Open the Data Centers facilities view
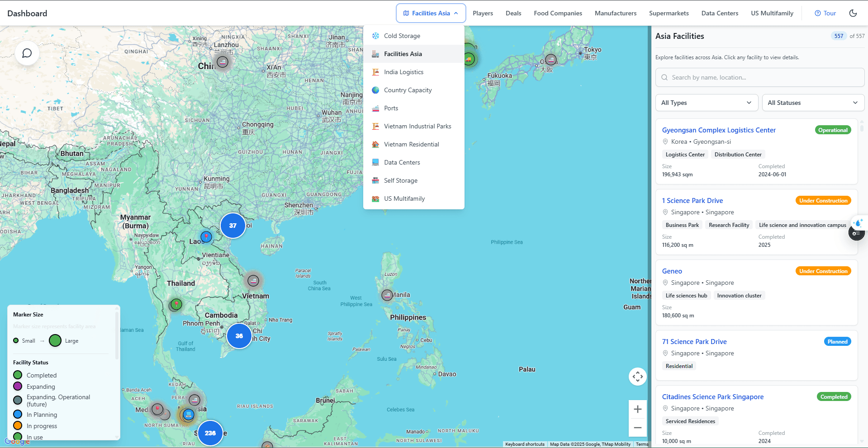The height and width of the screenshot is (448, 868). point(402,162)
